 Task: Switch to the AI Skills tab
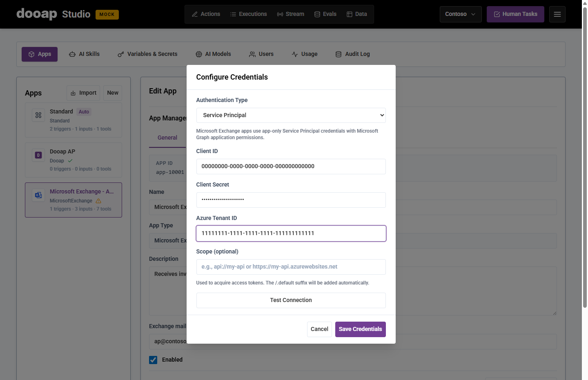[84, 54]
